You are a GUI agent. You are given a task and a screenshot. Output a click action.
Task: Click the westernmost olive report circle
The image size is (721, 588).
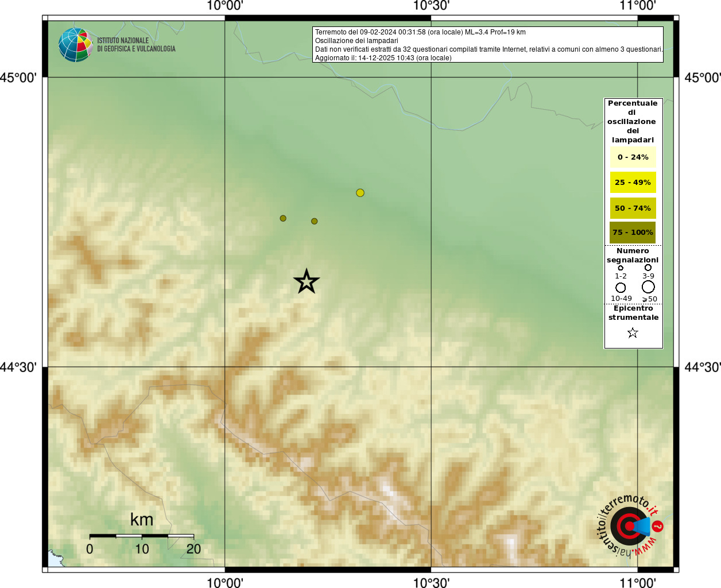(283, 218)
